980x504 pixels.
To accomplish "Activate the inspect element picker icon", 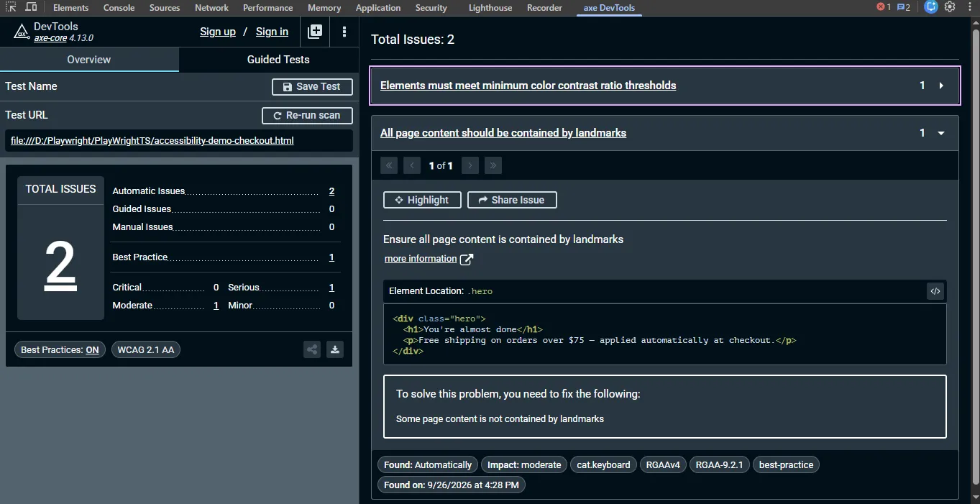I will tap(11, 7).
